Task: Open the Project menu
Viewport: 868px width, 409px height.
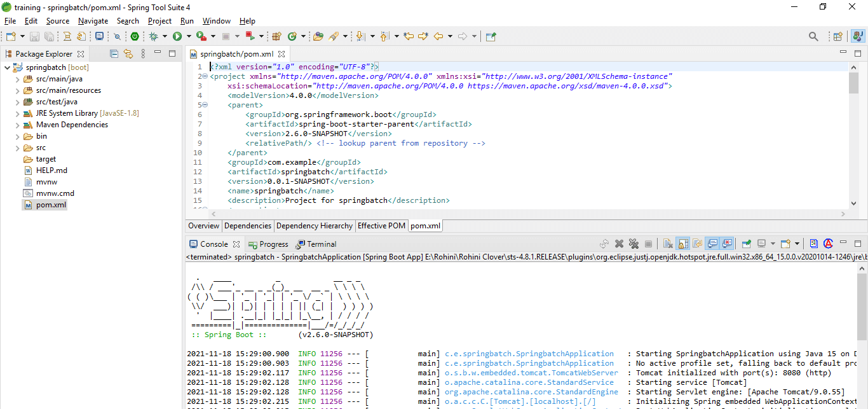Action: 159,21
